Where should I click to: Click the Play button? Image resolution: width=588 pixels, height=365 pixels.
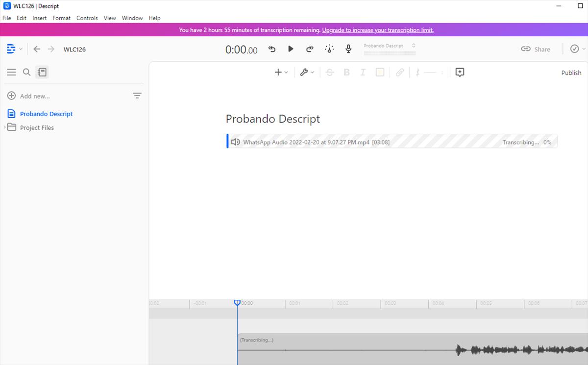coord(291,49)
